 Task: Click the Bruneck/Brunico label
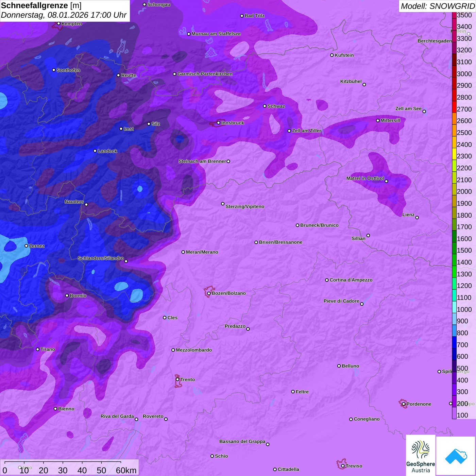pyautogui.click(x=320, y=225)
